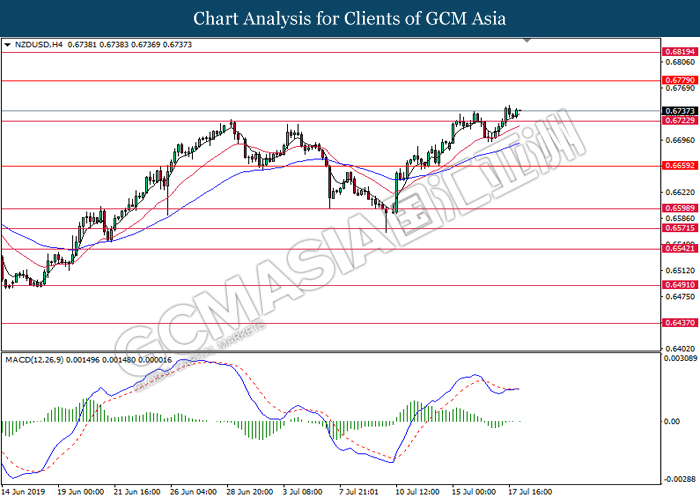Click the MACD 0.00 zero scale value
The image size is (700, 500).
point(672,421)
